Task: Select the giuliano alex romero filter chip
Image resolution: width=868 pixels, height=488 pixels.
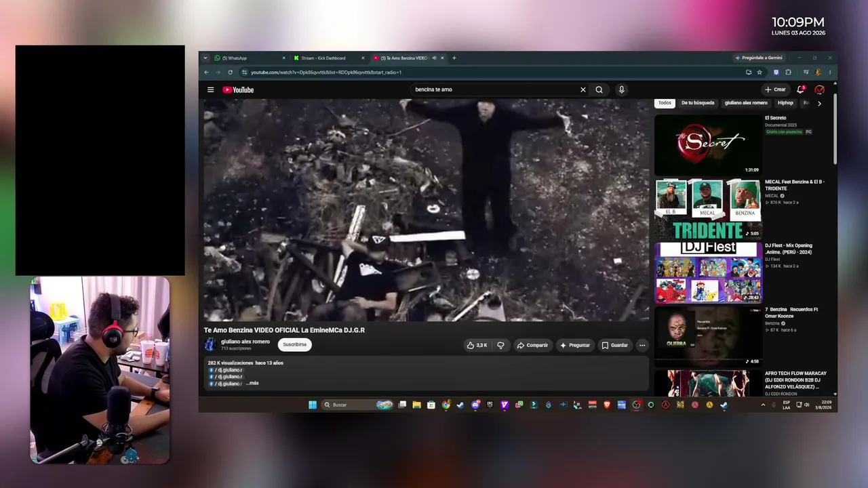Action: [x=746, y=103]
